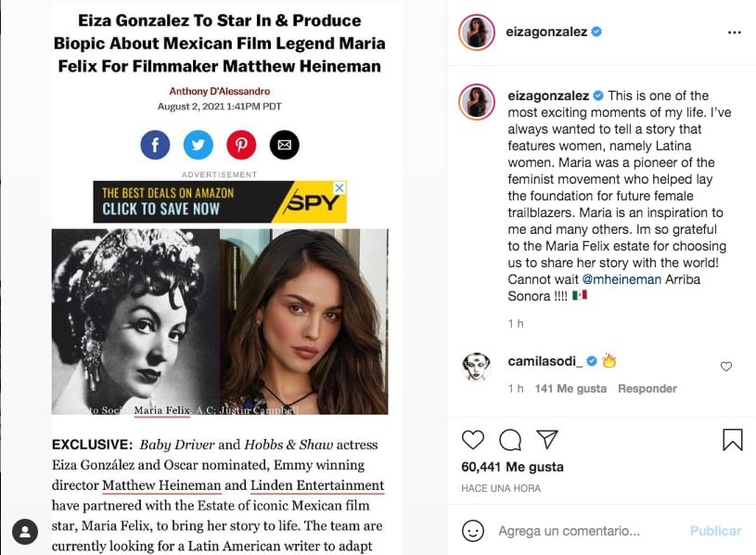
Task: Open comments via the speech bubble icon
Action: 510,439
